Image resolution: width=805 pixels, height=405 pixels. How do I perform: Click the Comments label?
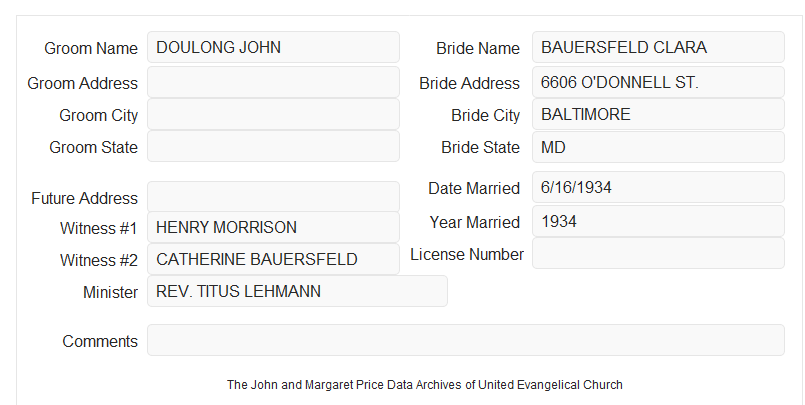point(100,341)
